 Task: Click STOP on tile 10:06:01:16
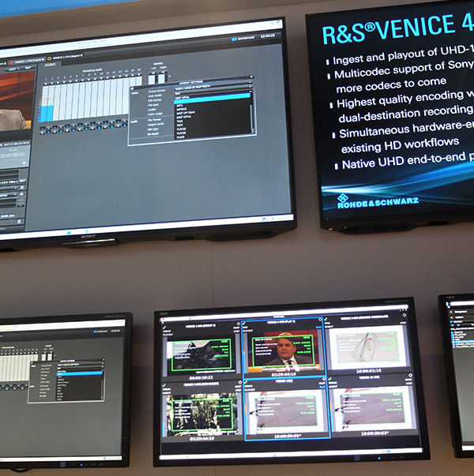click(x=403, y=323)
